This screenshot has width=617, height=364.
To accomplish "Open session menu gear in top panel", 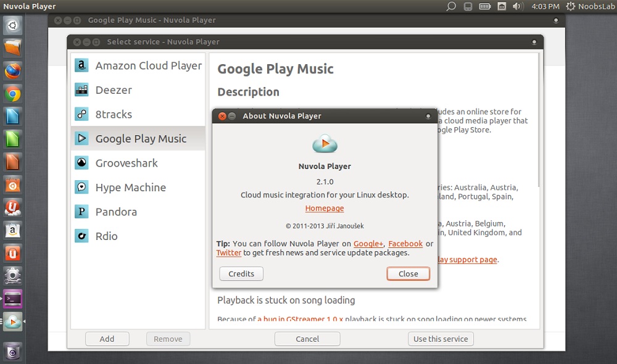I will pos(571,6).
